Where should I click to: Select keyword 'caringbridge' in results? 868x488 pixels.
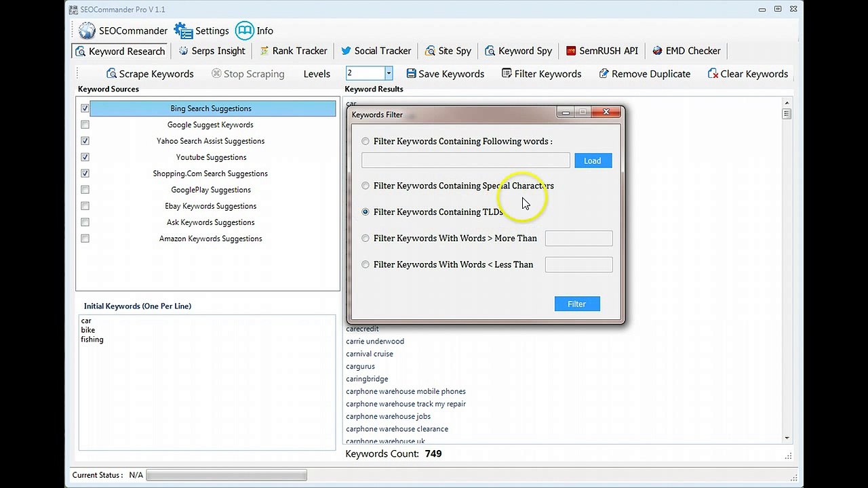[367, 379]
